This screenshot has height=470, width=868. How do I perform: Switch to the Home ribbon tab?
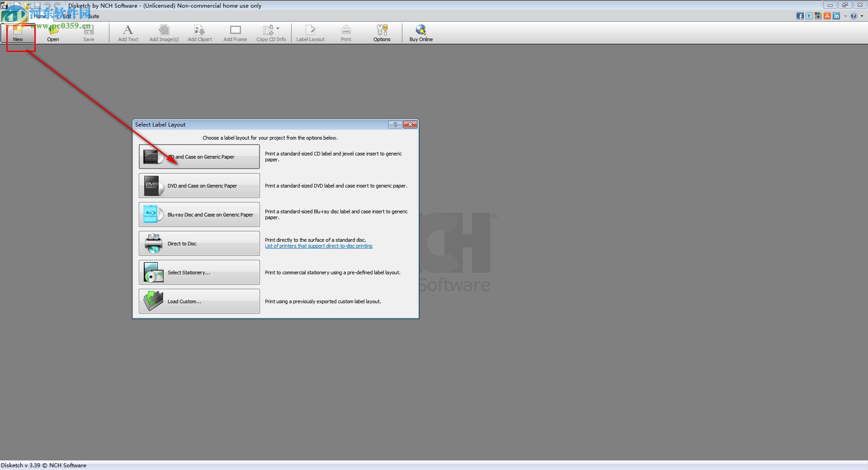tap(41, 16)
